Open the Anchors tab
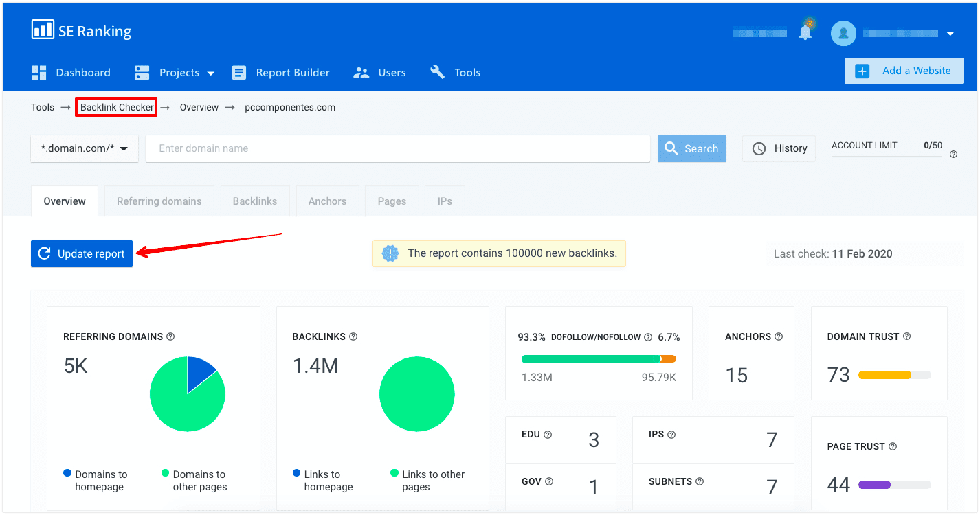This screenshot has height=515, width=980. coord(327,201)
